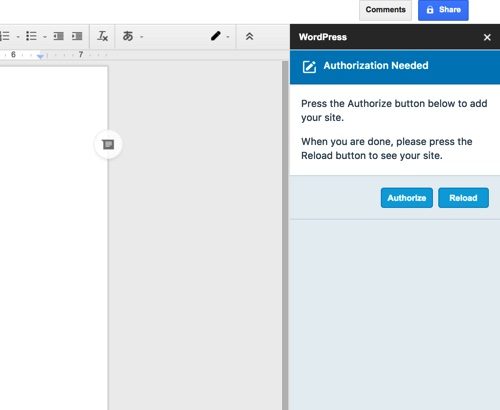Click the Authorization Needed heading
This screenshot has width=500, height=410.
pyautogui.click(x=376, y=66)
